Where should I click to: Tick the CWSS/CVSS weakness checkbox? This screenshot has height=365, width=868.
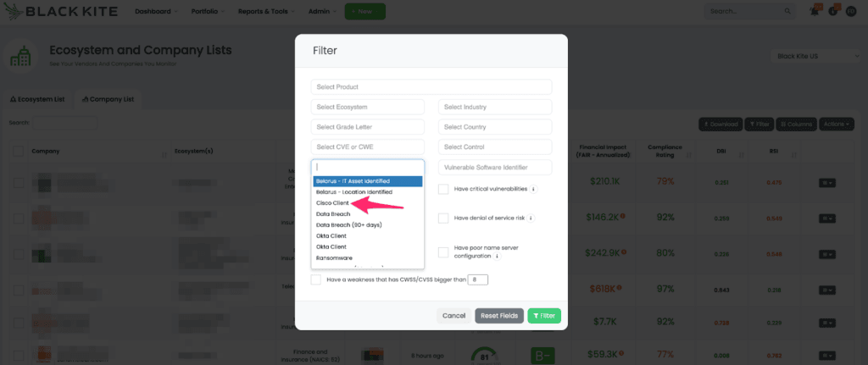[x=316, y=279]
